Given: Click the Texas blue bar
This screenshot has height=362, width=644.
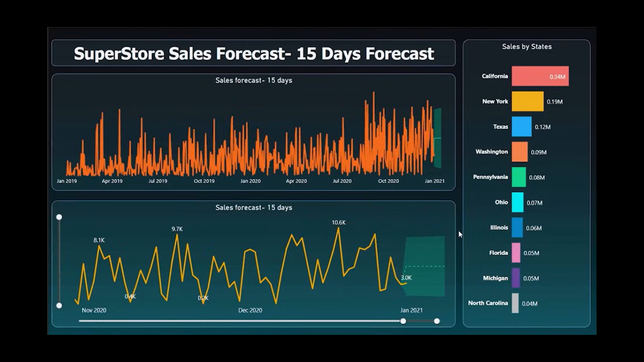Looking at the screenshot, I should [x=522, y=127].
